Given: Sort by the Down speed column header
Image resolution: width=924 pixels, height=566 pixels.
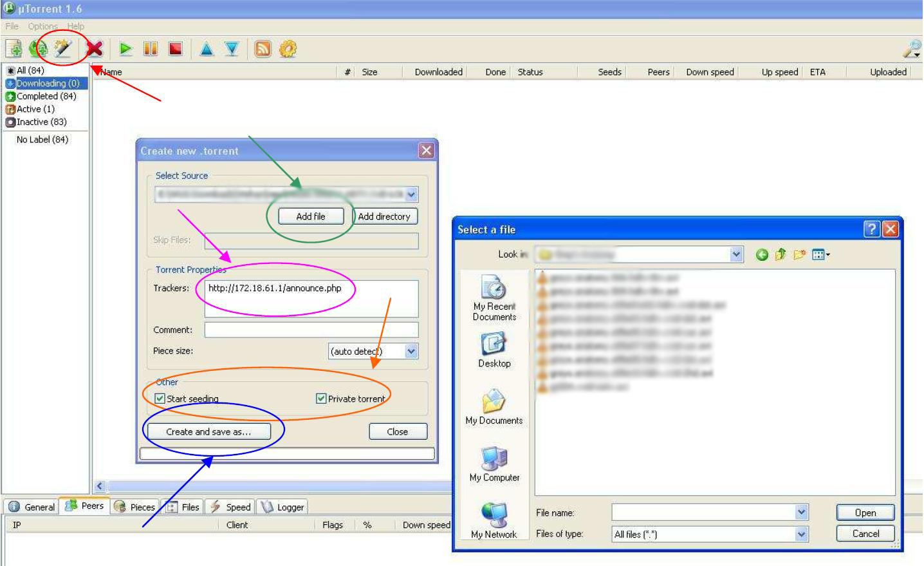Looking at the screenshot, I should click(710, 72).
